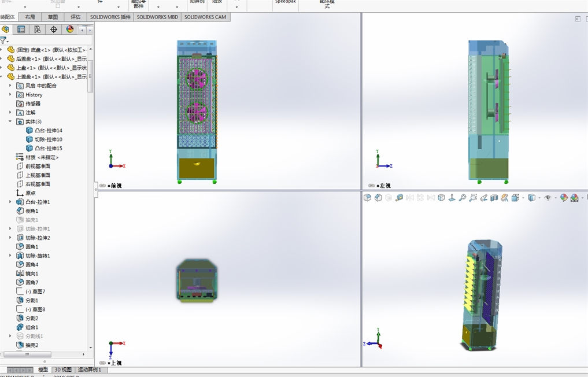Click the second cube icon in view toolbar
Viewport: 588px width, 377px height.
378,197
